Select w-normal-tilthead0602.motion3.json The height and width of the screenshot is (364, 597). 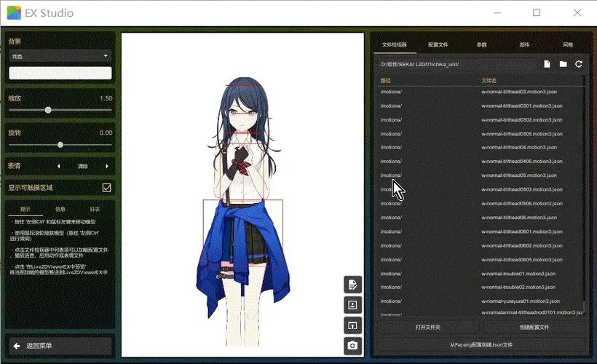click(x=521, y=245)
